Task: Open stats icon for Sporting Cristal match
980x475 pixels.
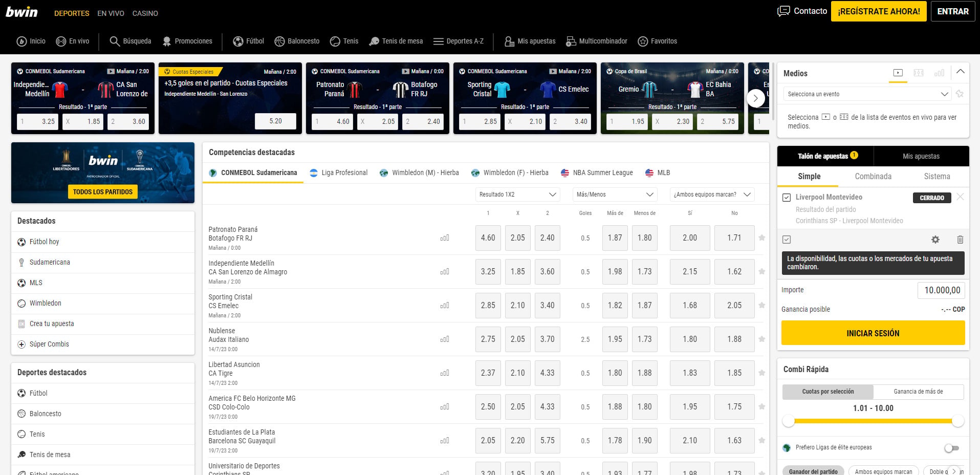Action: tap(445, 306)
